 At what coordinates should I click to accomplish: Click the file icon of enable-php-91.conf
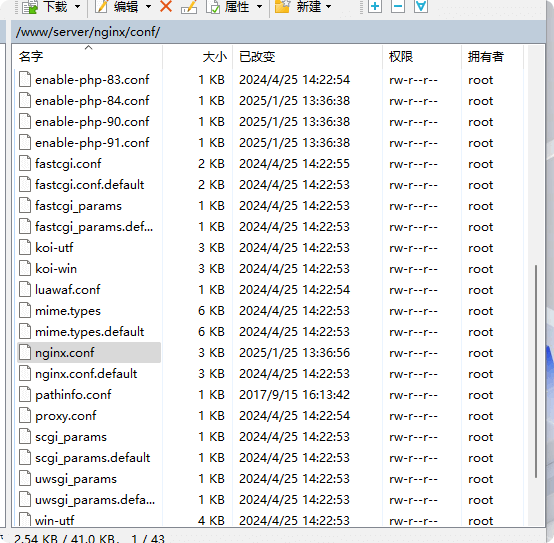pos(25,142)
